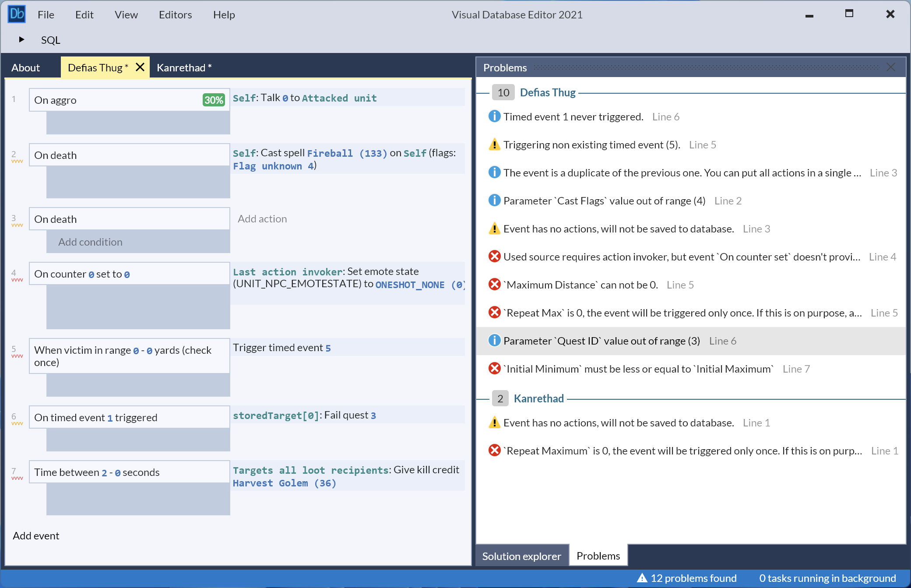Image resolution: width=911 pixels, height=588 pixels.
Task: Click the 30% badge on the On aggro event
Action: (x=214, y=100)
